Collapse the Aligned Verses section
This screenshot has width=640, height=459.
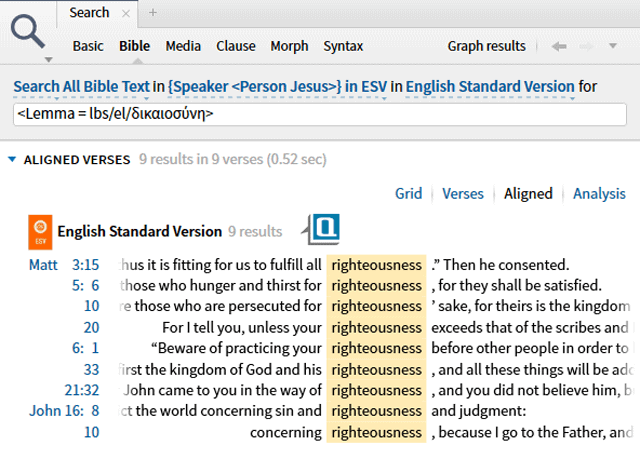pos(12,160)
